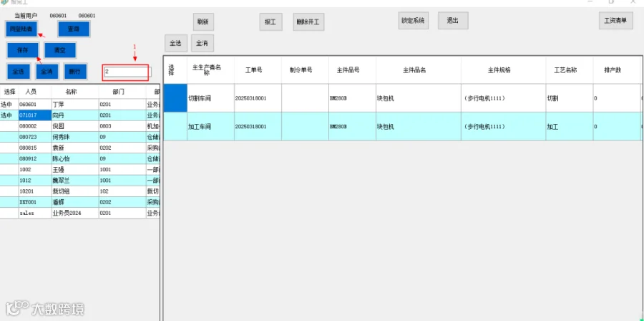Toggle 选中 cell in 向丹 row

(9, 115)
